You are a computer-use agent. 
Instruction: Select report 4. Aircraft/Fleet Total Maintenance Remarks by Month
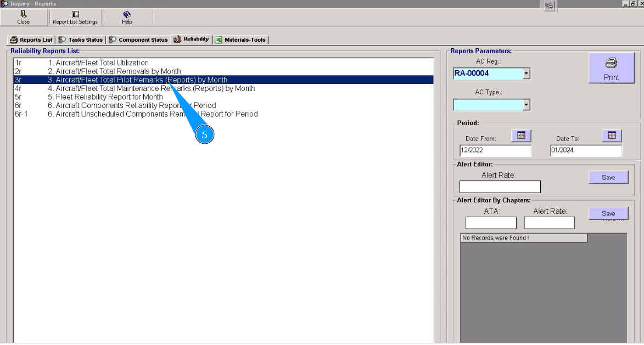pyautogui.click(x=224, y=88)
